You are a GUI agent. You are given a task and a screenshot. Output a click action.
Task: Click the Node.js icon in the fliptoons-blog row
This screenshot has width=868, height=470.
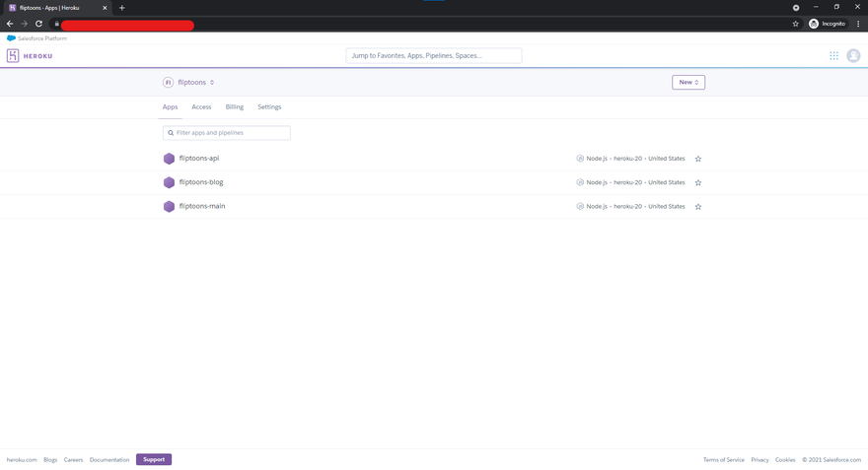(x=580, y=182)
